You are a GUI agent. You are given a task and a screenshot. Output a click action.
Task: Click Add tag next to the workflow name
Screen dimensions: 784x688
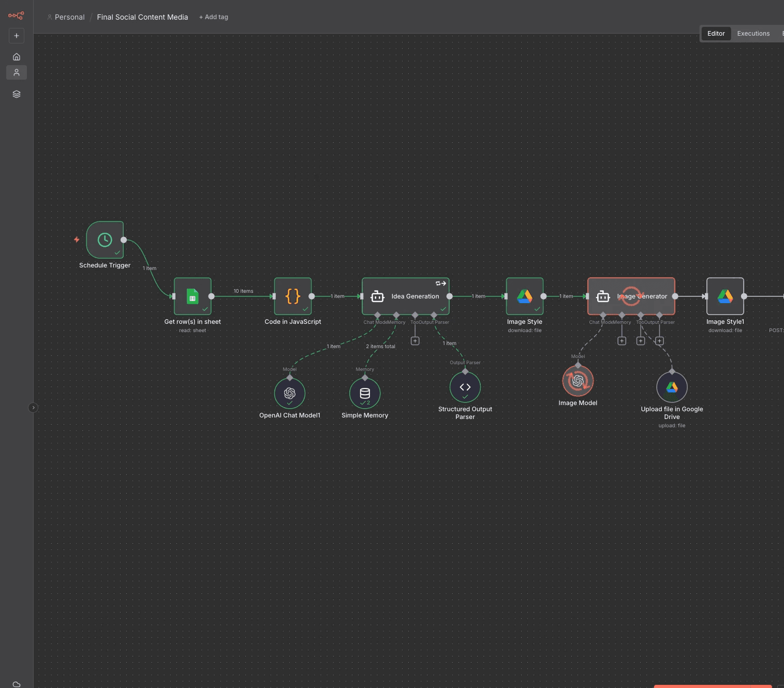pos(213,17)
